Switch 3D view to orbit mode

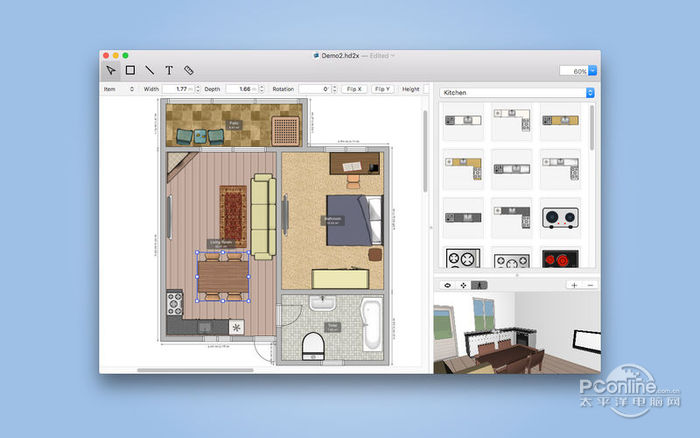(448, 285)
